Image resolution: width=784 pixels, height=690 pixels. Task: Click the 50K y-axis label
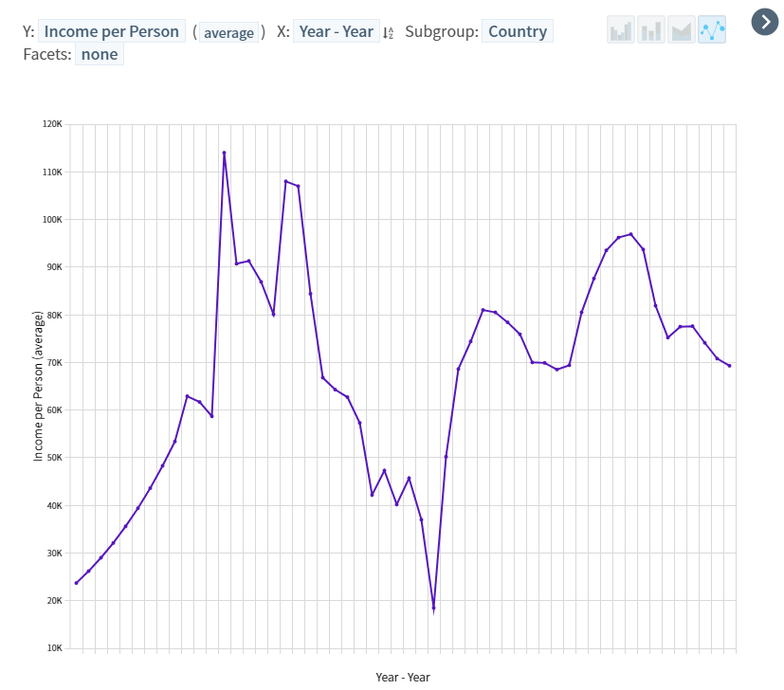click(x=54, y=458)
